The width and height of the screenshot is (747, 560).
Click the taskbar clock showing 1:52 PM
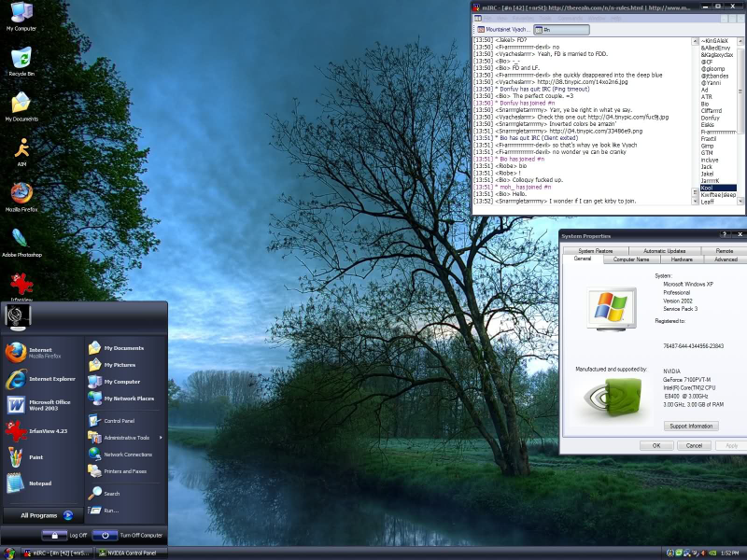tap(729, 553)
